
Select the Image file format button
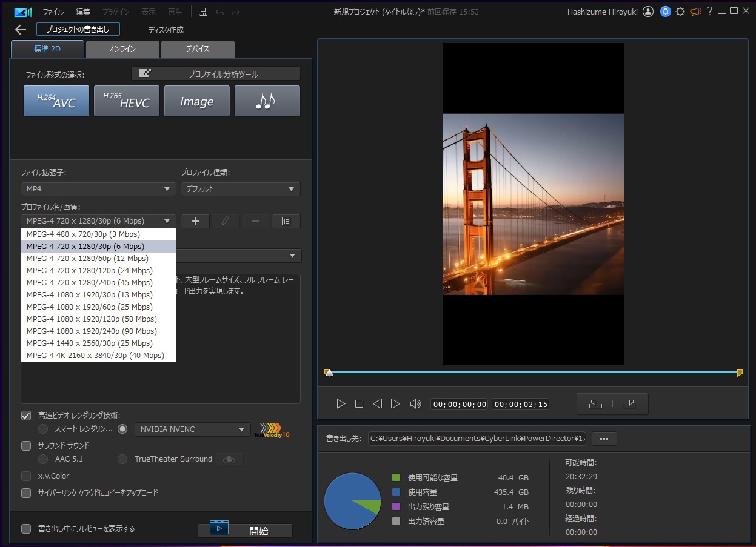coord(196,101)
